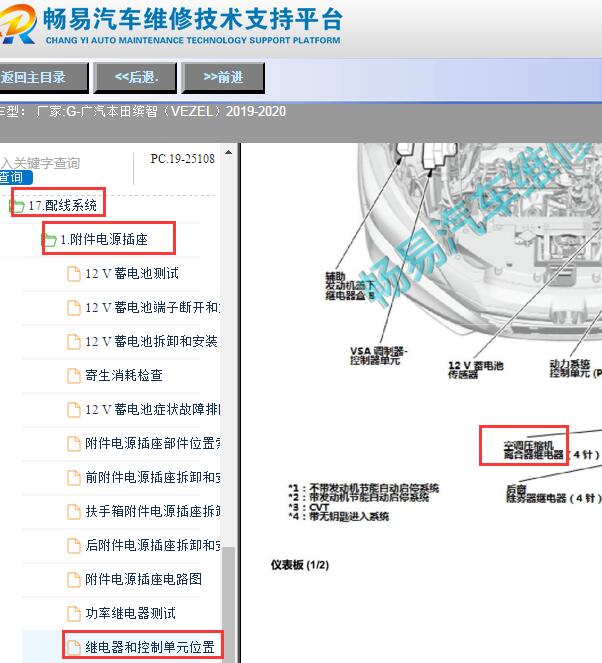Click the 12 V 蓄电池传感器 label
Screen dimensions: 602x663
[x=476, y=370]
